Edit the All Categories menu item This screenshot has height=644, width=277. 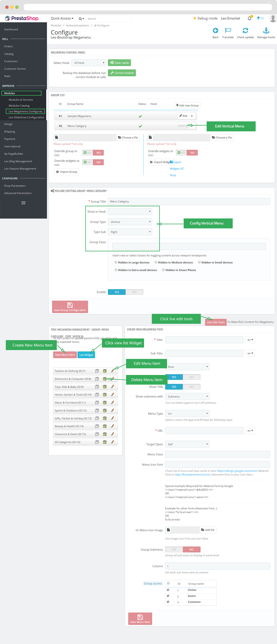[x=112, y=442]
